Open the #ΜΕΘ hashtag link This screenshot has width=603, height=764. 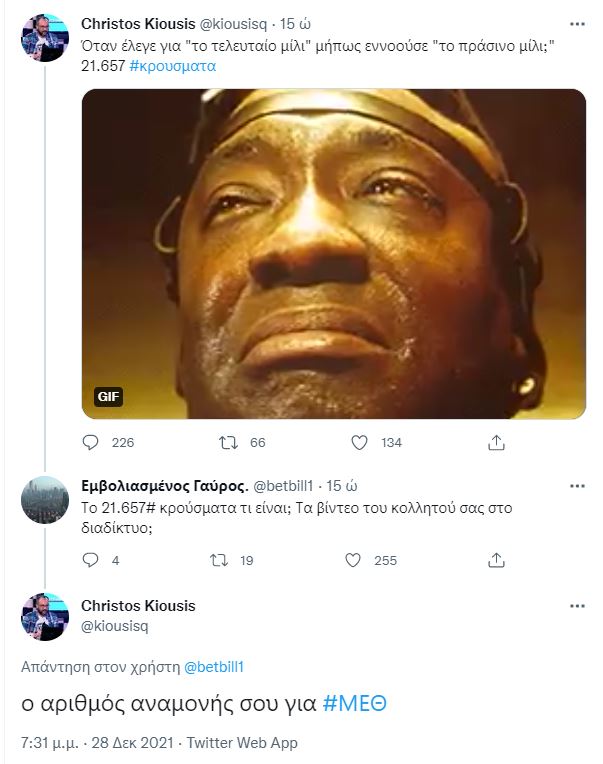pyautogui.click(x=355, y=703)
